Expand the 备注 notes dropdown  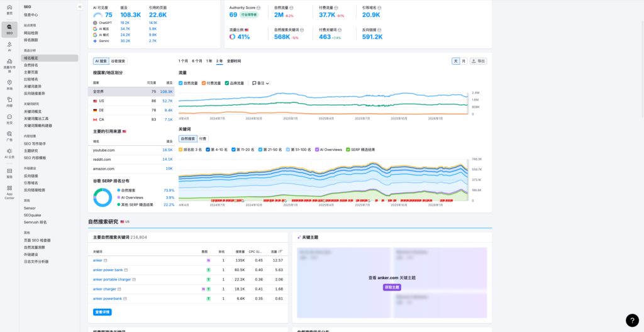(x=261, y=83)
